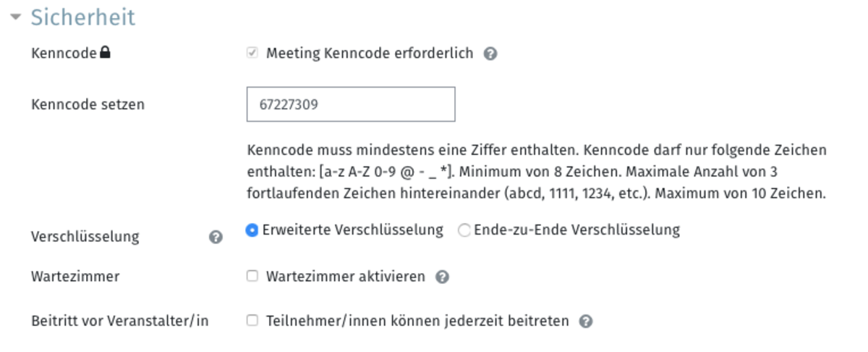Collapse the Sicherheit section triangle
868x352 pixels.
point(17,17)
